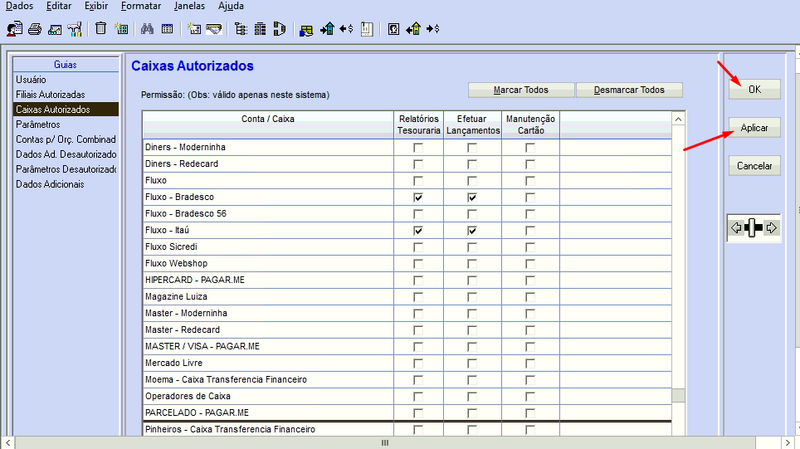Screen dimensions: 800x449
Task: Click the Desmarcar Todos button
Action: [629, 90]
